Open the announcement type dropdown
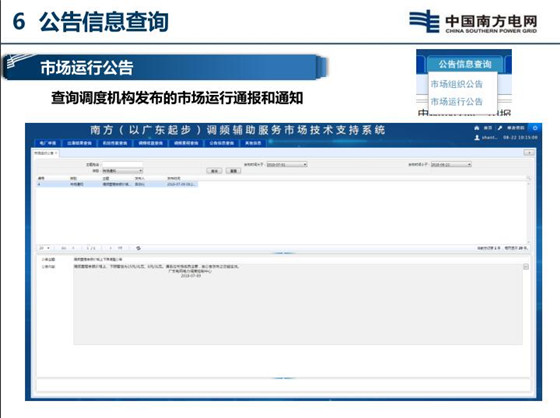 coord(122,171)
